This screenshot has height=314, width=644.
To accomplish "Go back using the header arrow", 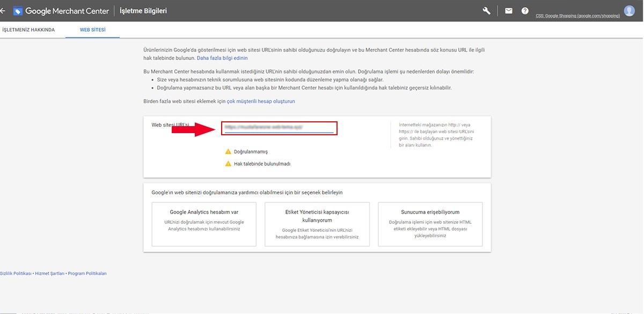I will 3,10.
